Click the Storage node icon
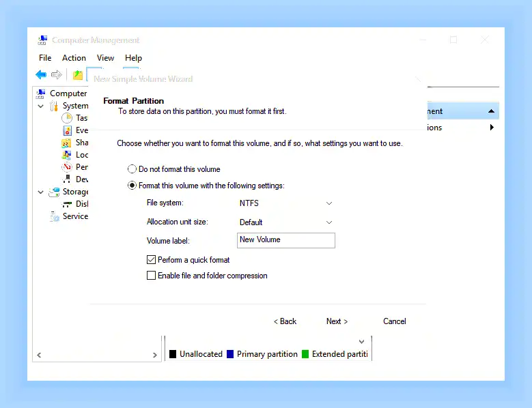This screenshot has width=532, height=408. click(54, 192)
